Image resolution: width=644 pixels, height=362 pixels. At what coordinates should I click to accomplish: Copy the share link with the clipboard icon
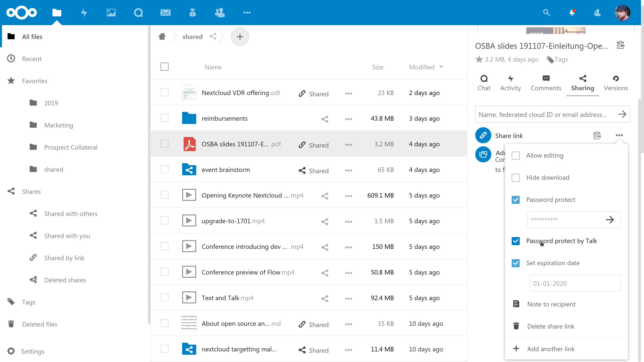coord(597,135)
